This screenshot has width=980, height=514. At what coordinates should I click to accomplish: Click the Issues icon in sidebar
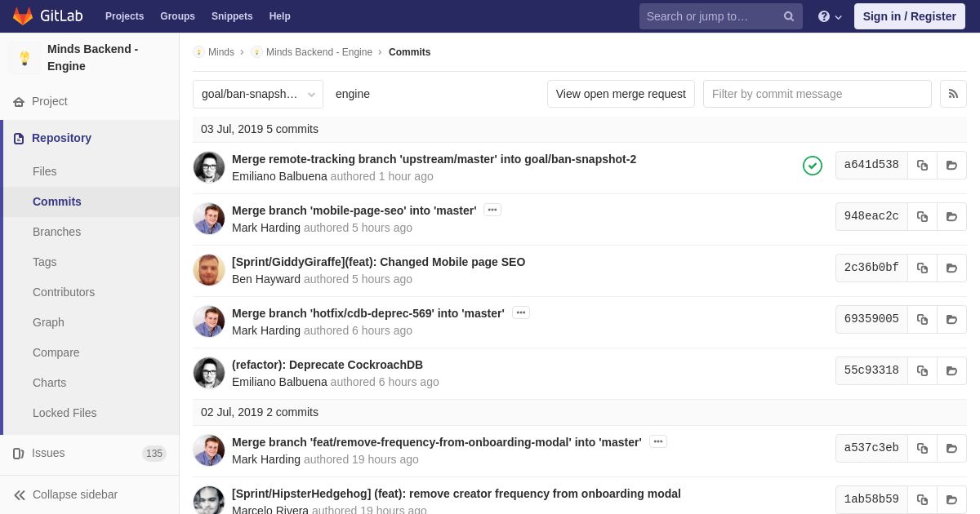pos(19,454)
